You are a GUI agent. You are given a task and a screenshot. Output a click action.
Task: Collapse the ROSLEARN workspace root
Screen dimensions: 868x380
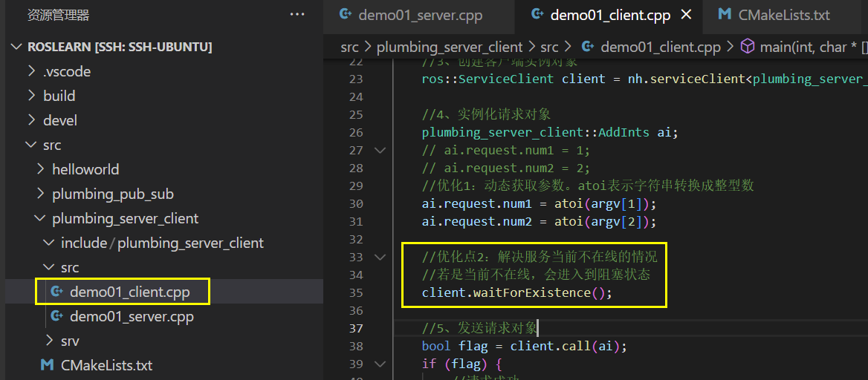(17, 47)
